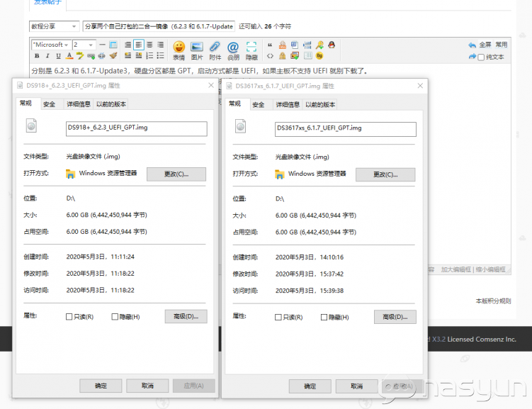Toggle bold formatting in editor
This screenshot has width=532, height=409.
[37, 56]
